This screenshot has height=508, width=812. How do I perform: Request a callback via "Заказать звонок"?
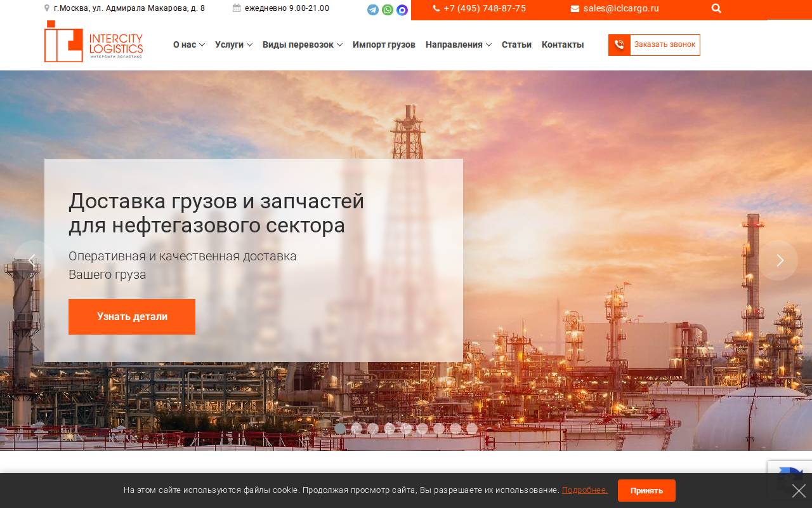click(654, 45)
